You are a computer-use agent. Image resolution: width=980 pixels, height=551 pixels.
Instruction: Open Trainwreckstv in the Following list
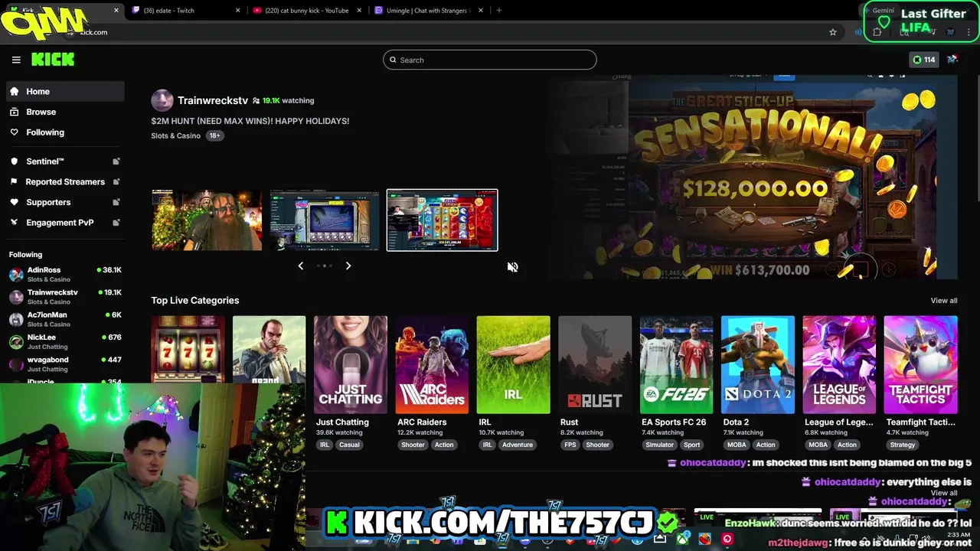65,297
